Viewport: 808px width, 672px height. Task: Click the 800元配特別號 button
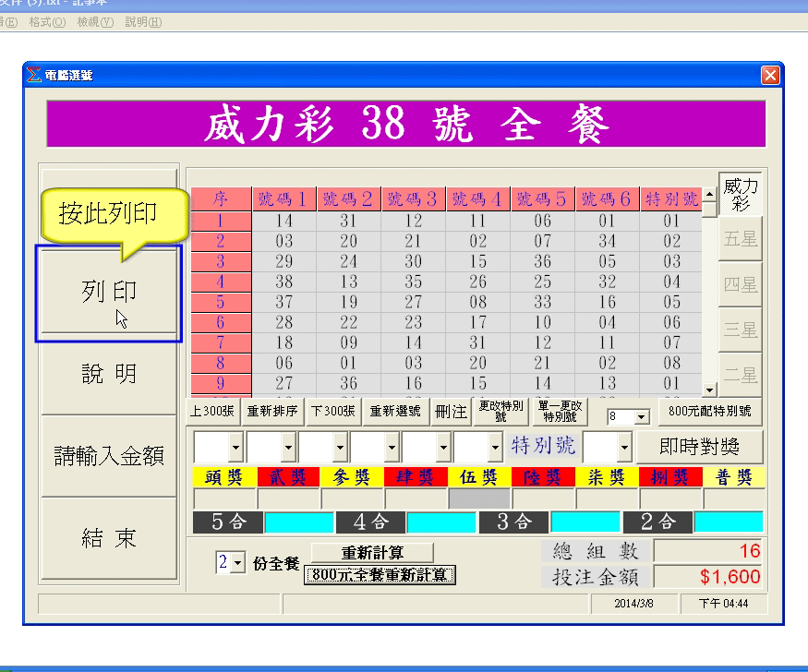(709, 412)
